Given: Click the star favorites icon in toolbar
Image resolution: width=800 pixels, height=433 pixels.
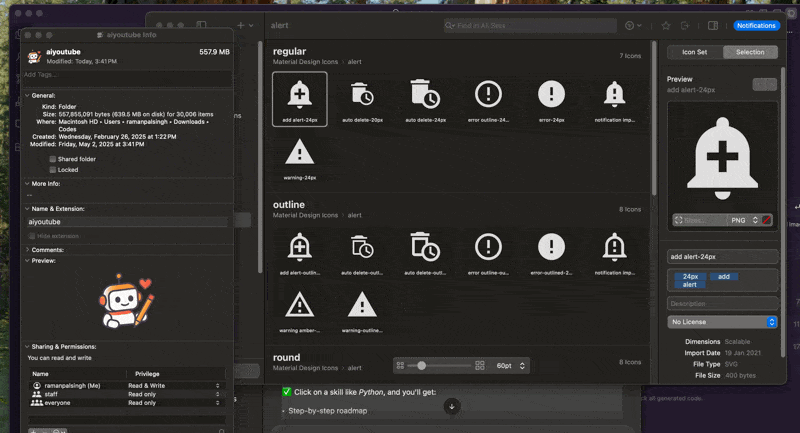Looking at the screenshot, I should coord(666,26).
